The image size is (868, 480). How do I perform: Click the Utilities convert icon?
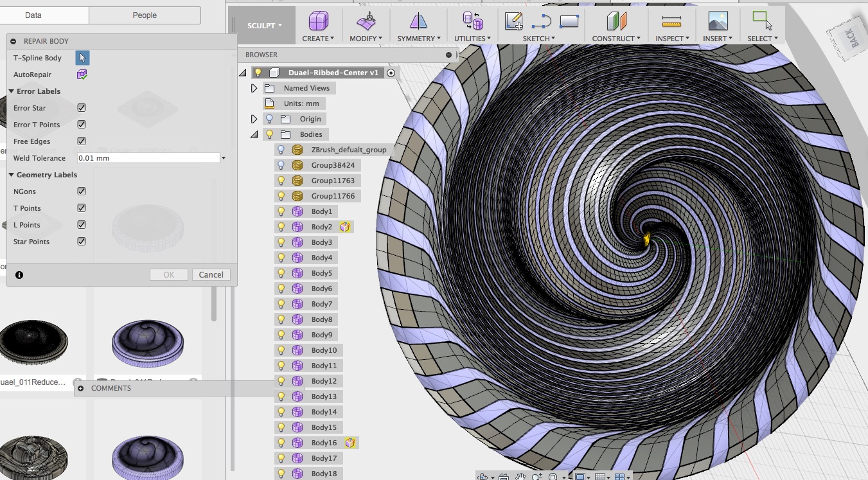(x=473, y=21)
